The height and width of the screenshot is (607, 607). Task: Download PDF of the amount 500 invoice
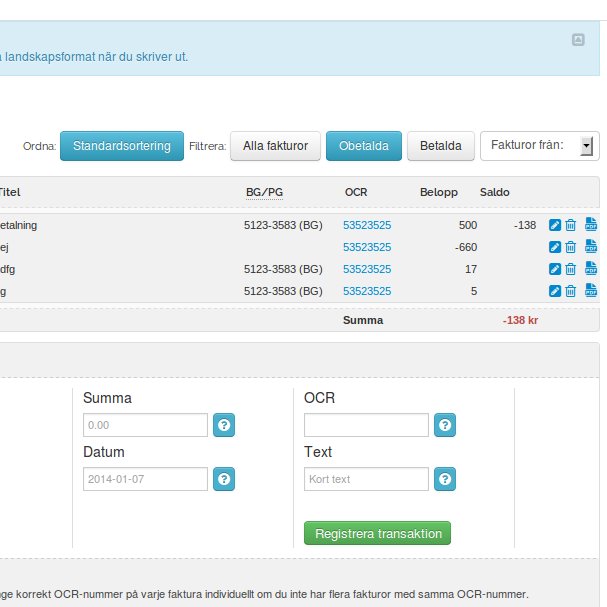pyautogui.click(x=590, y=225)
